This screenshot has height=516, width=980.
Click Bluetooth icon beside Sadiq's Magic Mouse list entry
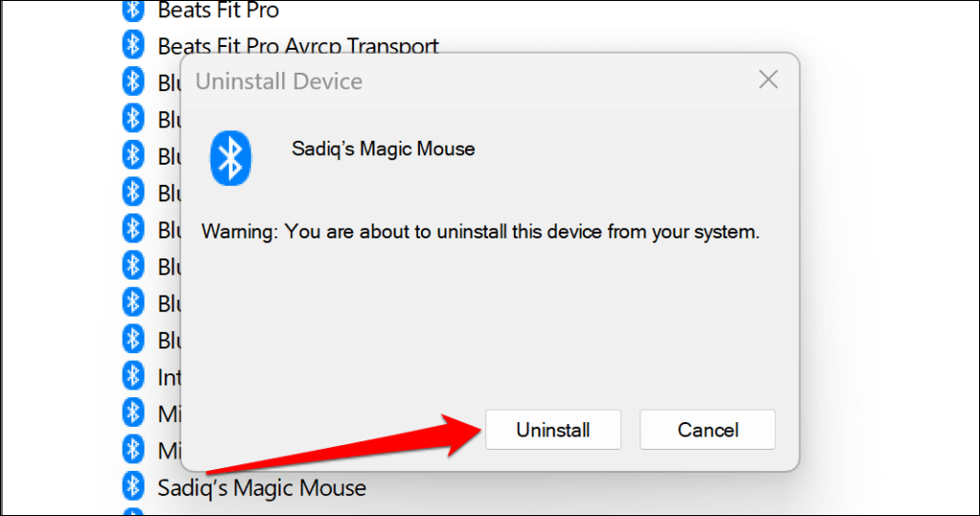pos(133,486)
